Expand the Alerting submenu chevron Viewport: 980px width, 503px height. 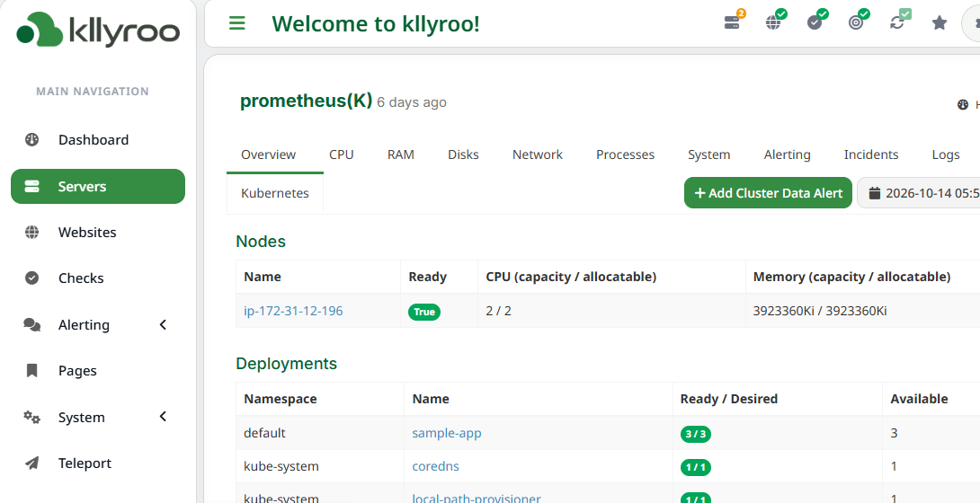[x=163, y=324]
